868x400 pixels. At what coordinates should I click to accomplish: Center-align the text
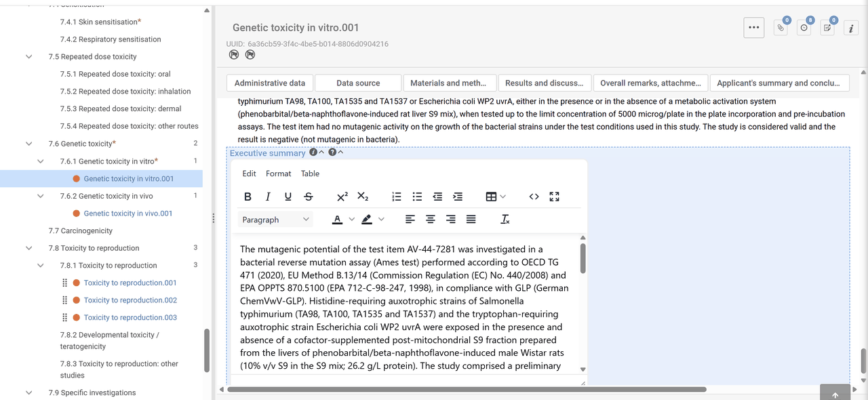click(431, 220)
